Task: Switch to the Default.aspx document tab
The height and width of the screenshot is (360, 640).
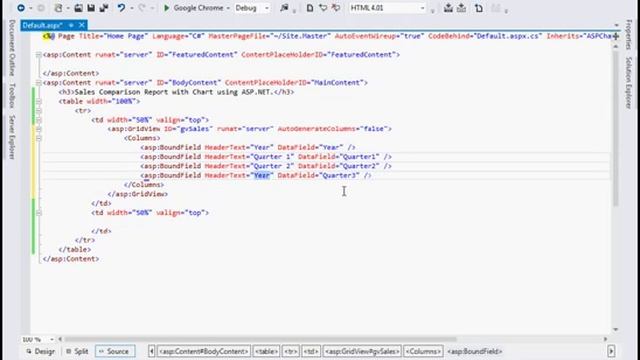Action: point(43,25)
